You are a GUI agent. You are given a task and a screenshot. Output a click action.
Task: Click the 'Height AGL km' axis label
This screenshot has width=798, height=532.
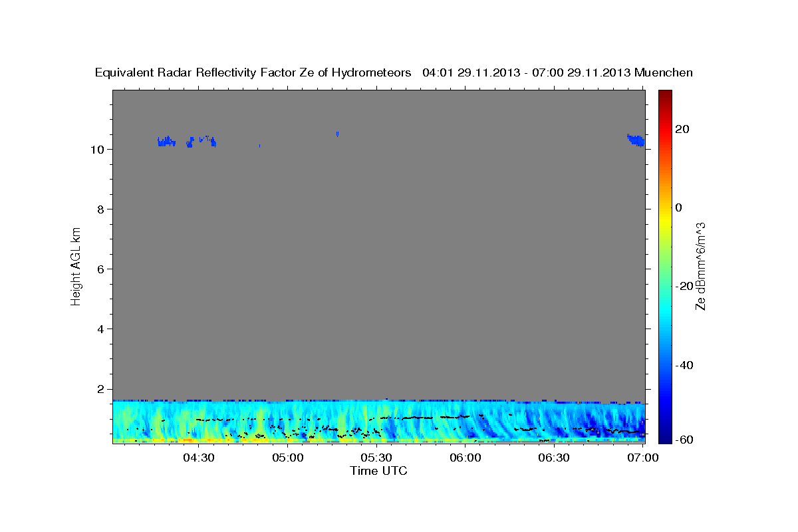pyautogui.click(x=76, y=265)
